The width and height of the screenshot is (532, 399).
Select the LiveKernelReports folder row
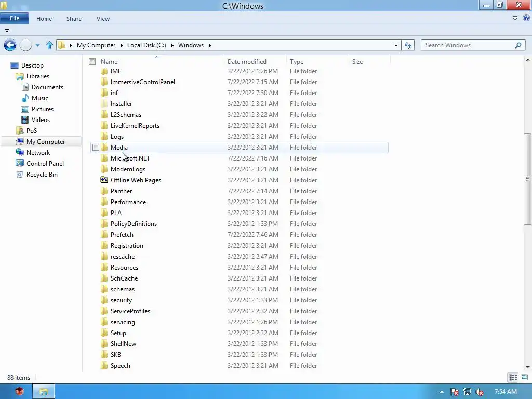pyautogui.click(x=240, y=126)
